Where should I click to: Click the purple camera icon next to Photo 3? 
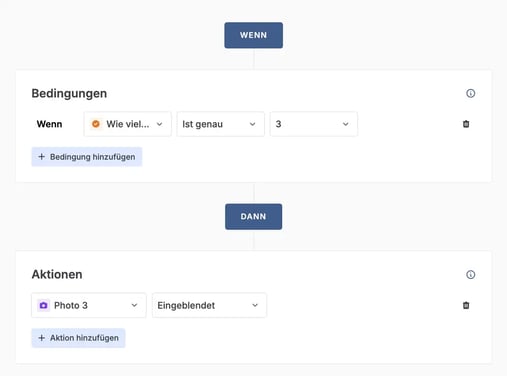coord(43,305)
